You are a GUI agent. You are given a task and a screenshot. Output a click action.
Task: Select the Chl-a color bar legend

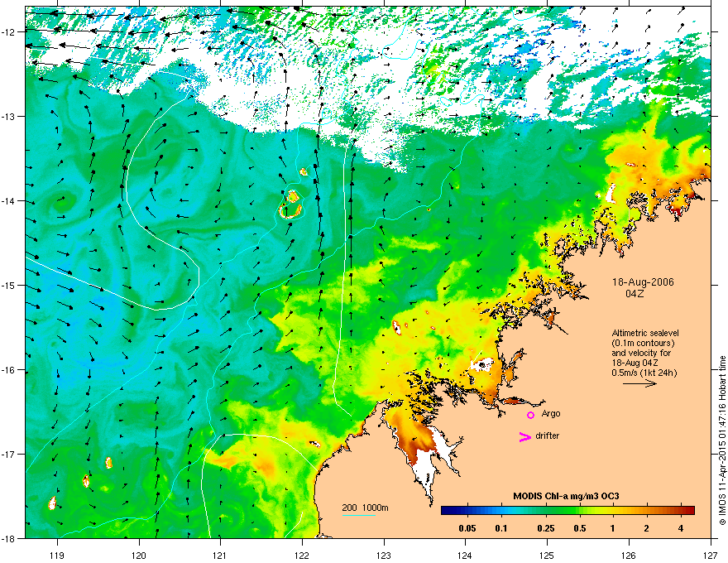pyautogui.click(x=568, y=511)
